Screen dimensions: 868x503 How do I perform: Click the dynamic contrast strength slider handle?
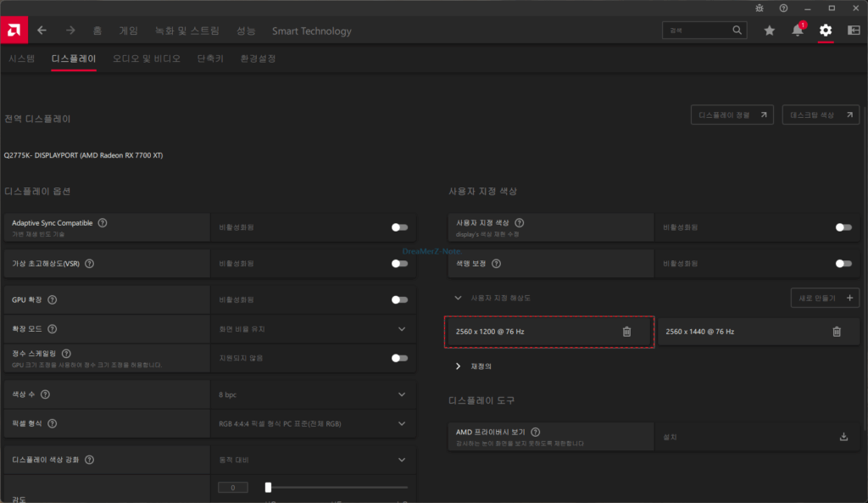coord(268,488)
